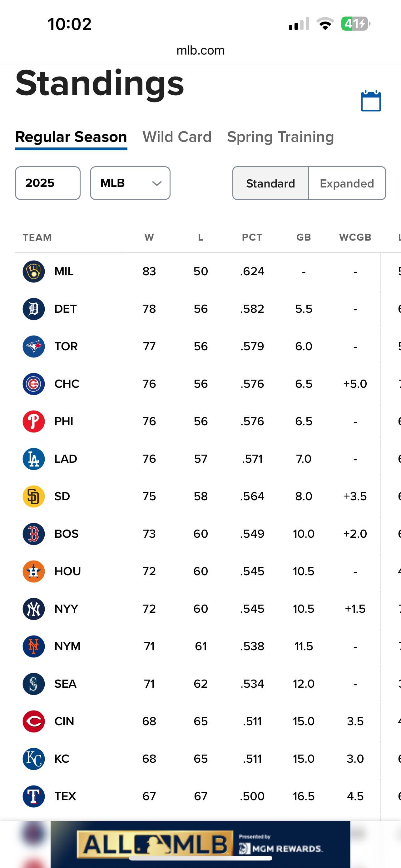The height and width of the screenshot is (868, 401).
Task: Open the Phillies team logo
Action: click(34, 421)
